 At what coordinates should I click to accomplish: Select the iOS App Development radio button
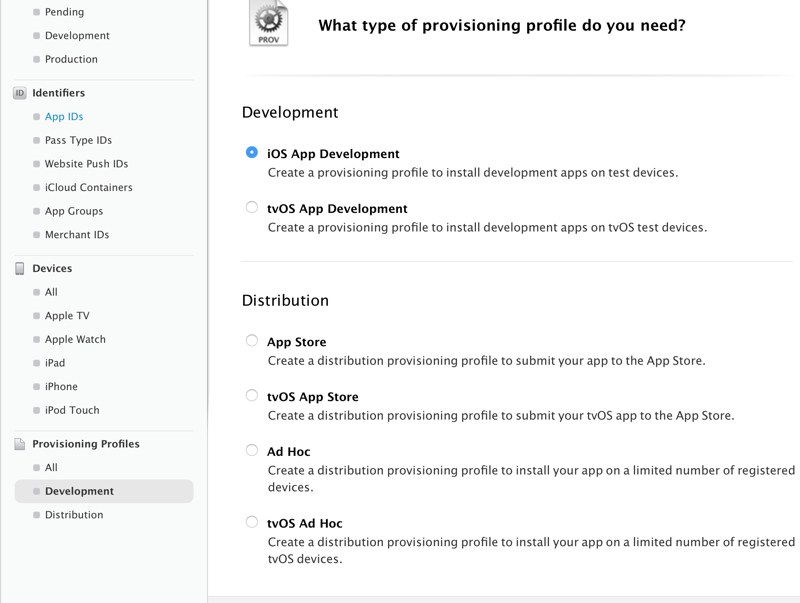click(x=252, y=153)
